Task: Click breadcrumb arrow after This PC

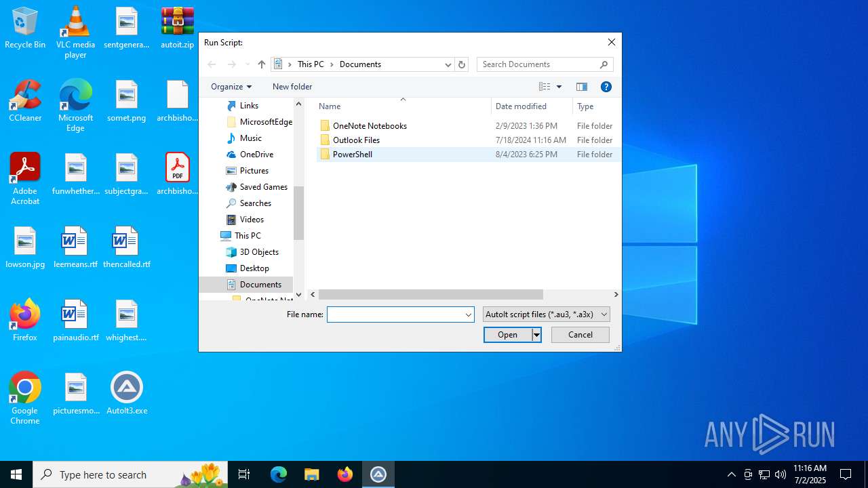Action: pyautogui.click(x=332, y=64)
